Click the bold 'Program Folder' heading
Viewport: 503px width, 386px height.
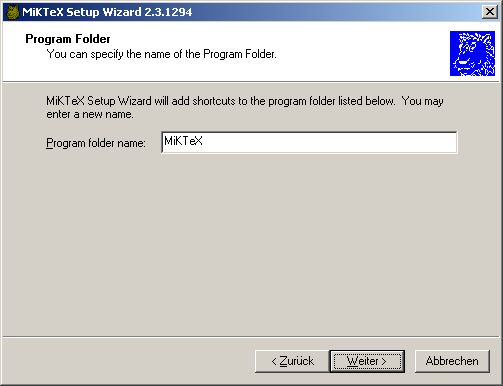pyautogui.click(x=68, y=39)
